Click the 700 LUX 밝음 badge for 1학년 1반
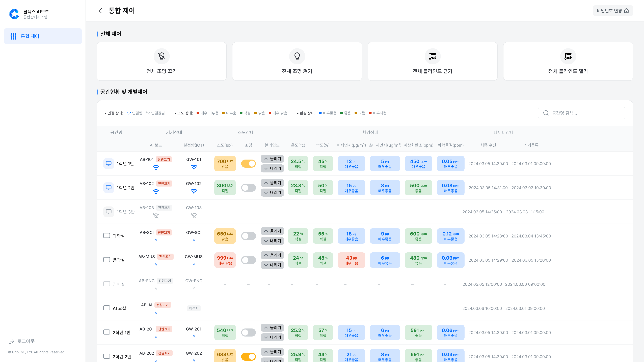 [225, 164]
